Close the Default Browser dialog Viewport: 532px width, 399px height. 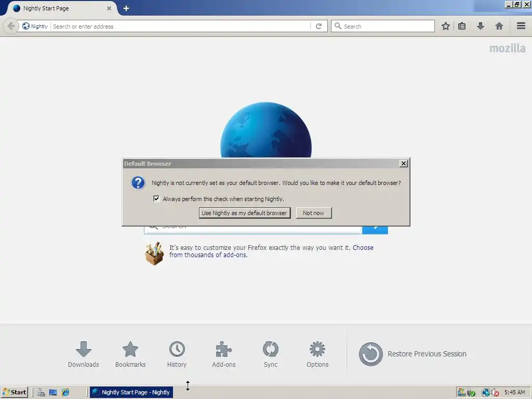tap(403, 164)
